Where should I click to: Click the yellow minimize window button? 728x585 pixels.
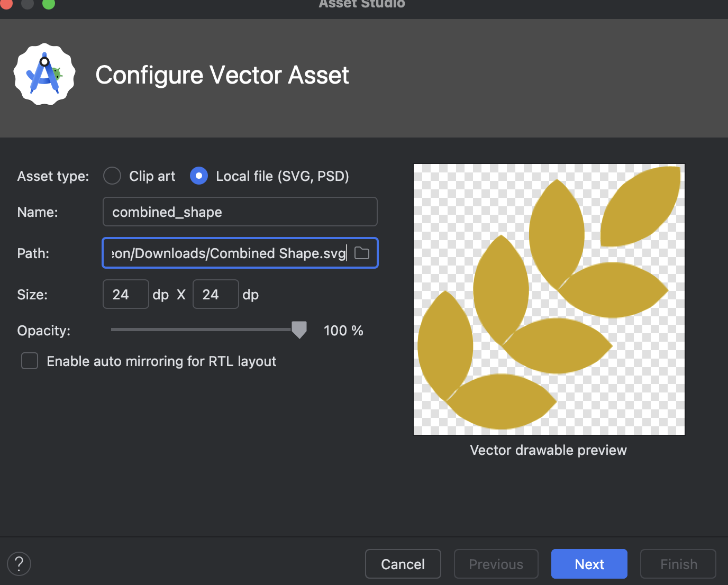[x=28, y=4]
